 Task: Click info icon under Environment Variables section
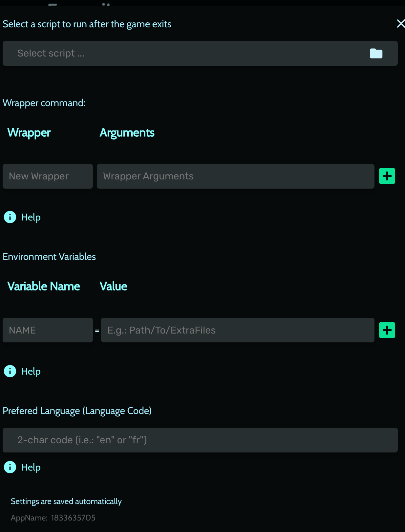point(10,371)
